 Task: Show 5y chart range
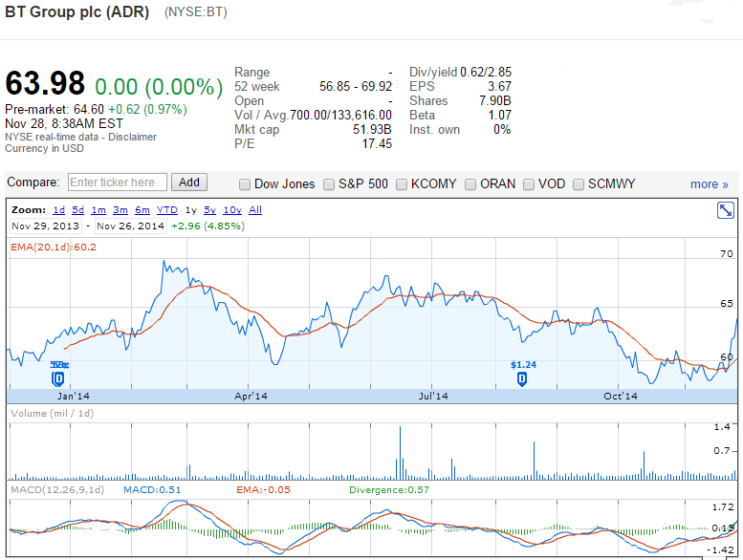[x=210, y=209]
